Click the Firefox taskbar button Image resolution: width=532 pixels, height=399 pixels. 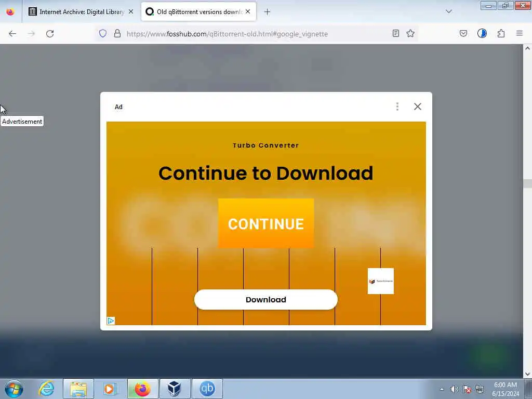(x=143, y=389)
